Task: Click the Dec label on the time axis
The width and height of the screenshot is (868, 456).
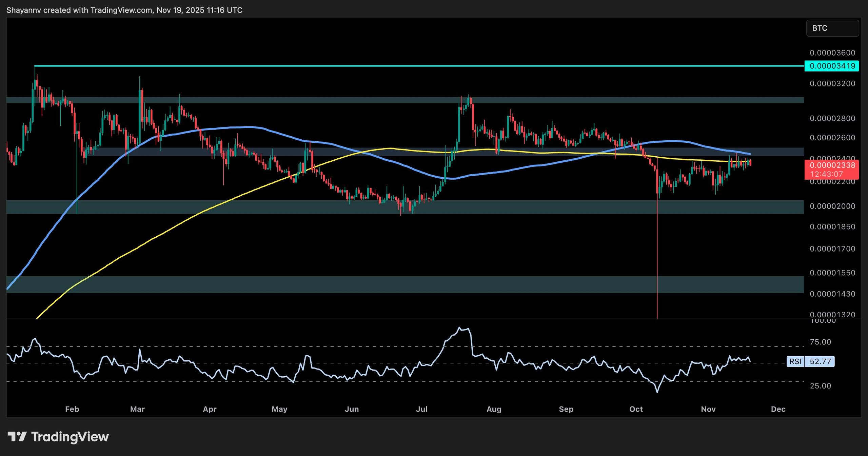Action: point(778,409)
